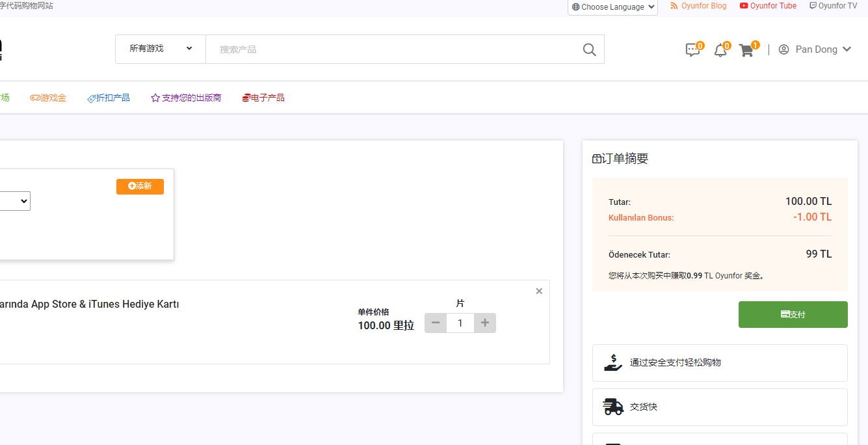Expand the 所有游戏 category dropdown

(161, 49)
